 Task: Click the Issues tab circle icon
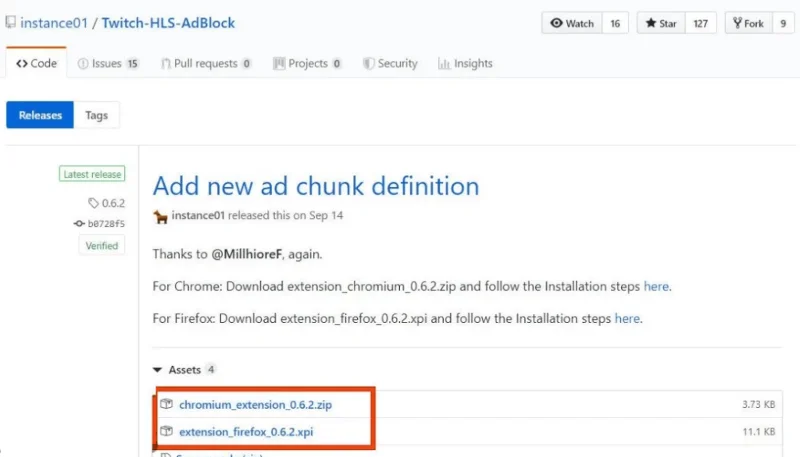click(x=83, y=63)
